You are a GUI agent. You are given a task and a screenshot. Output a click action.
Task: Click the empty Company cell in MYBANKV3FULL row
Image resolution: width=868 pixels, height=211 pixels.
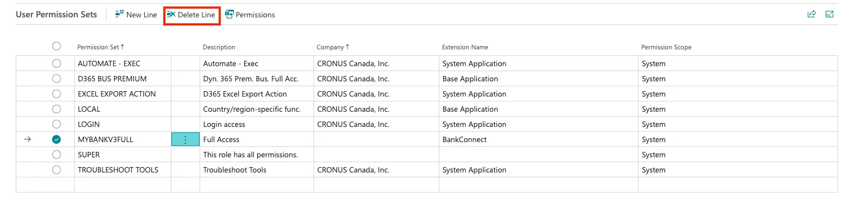[376, 139]
